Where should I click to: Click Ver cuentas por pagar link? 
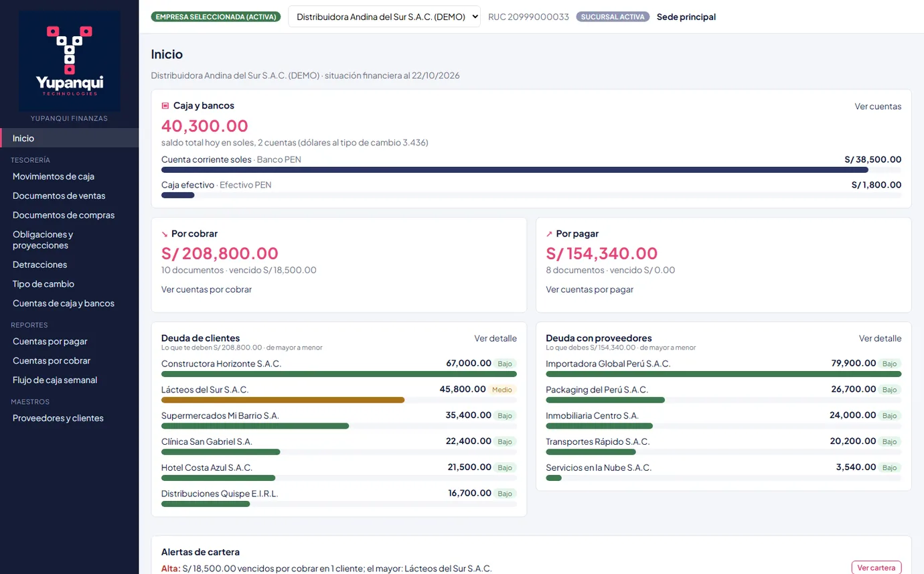tap(590, 289)
